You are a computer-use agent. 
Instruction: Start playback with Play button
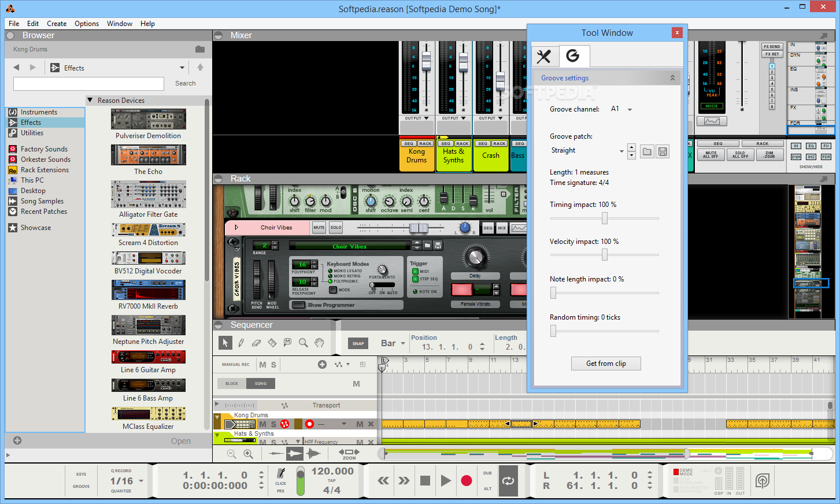pos(446,480)
